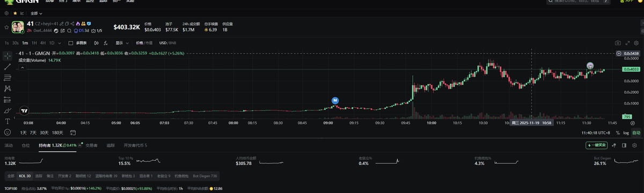The height and width of the screenshot is (193, 644).
Task: Toggle USD/BNB currency display
Action: 168,43
